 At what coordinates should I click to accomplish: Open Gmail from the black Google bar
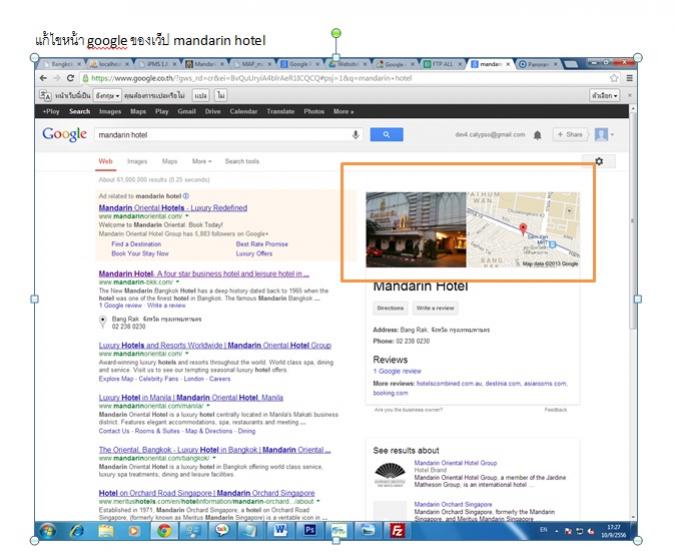pyautogui.click(x=186, y=111)
